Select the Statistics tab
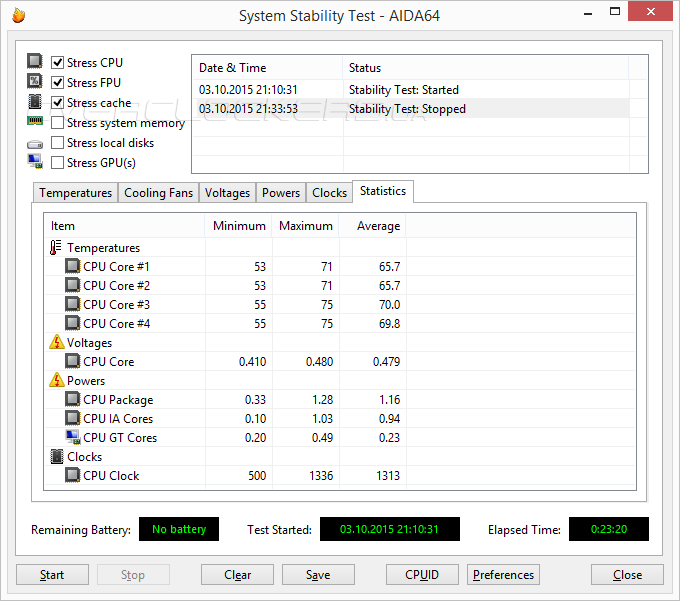 (x=383, y=191)
